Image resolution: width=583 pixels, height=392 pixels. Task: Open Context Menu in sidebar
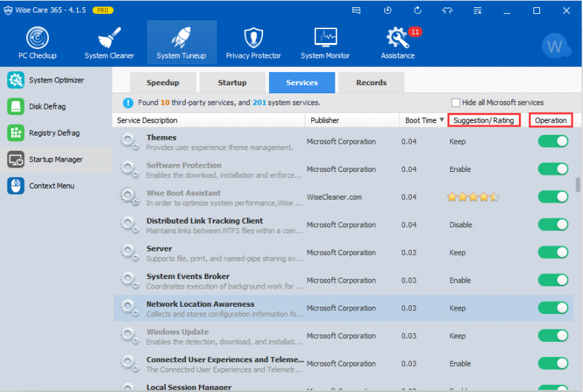56,186
